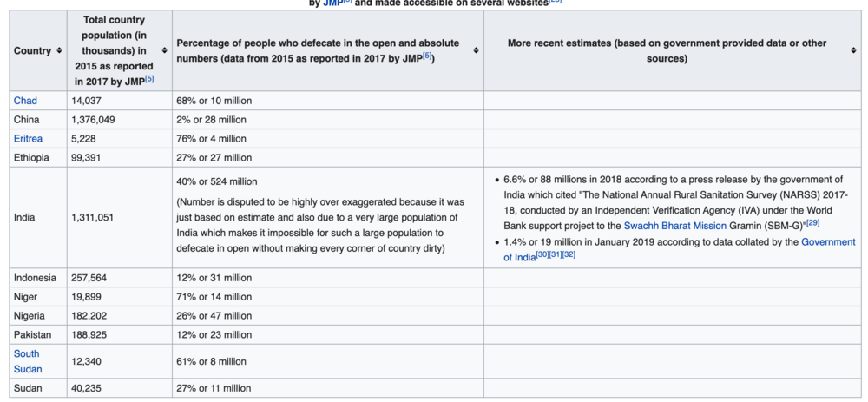Click the disputed number note for India
868x402 pixels.
pyautogui.click(x=320, y=226)
